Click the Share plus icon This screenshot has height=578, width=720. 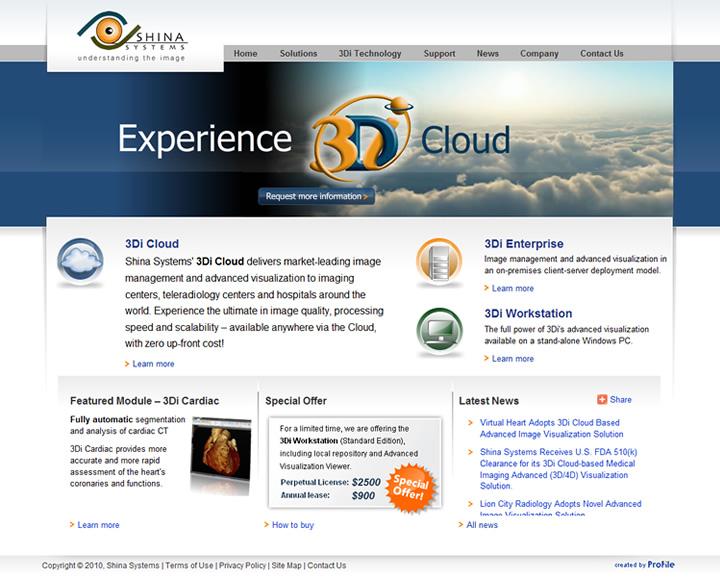pyautogui.click(x=602, y=399)
